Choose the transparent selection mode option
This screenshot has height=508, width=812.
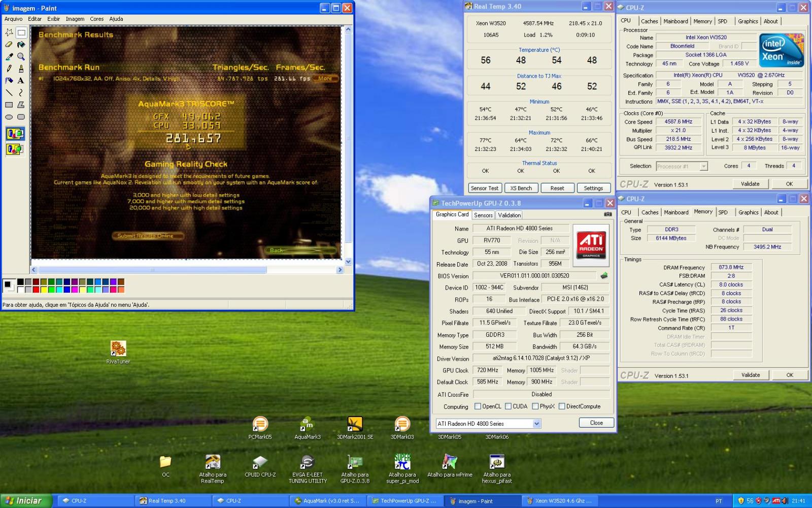point(15,149)
